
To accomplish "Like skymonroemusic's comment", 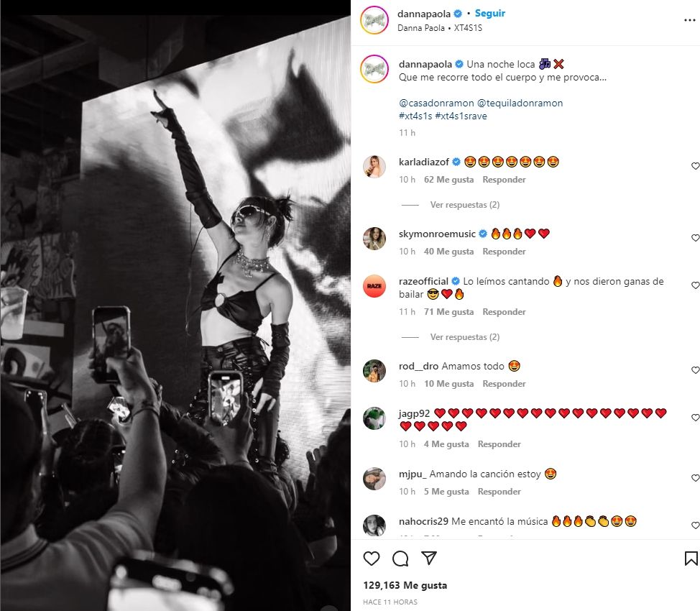I will pos(695,238).
